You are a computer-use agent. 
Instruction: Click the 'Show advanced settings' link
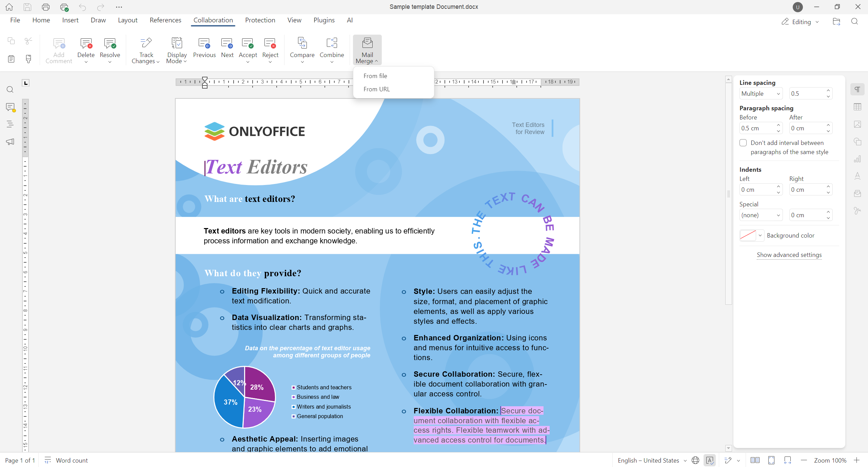pos(789,255)
